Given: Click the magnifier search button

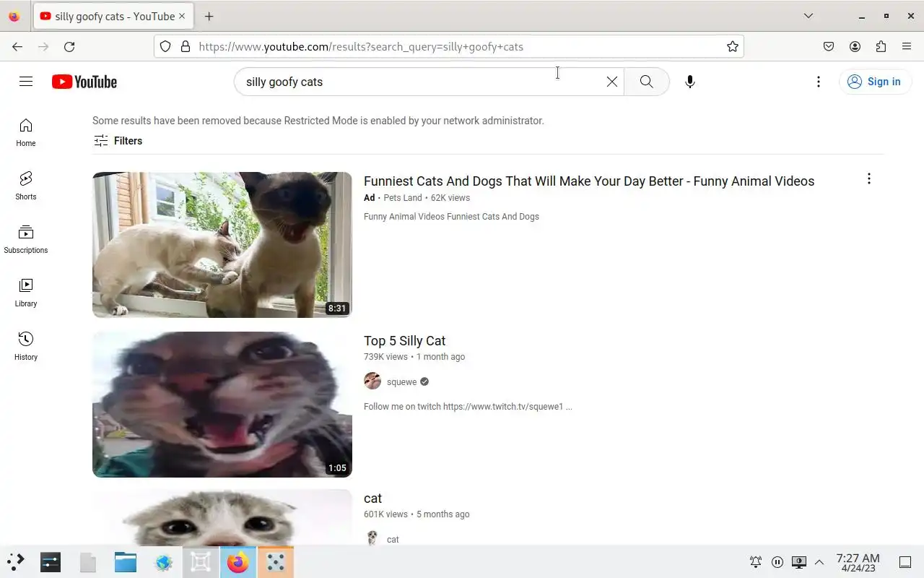Looking at the screenshot, I should tap(647, 82).
